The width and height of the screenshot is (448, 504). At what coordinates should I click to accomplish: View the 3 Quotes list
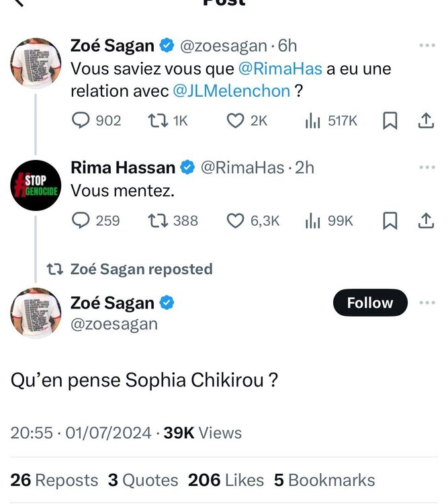143,480
